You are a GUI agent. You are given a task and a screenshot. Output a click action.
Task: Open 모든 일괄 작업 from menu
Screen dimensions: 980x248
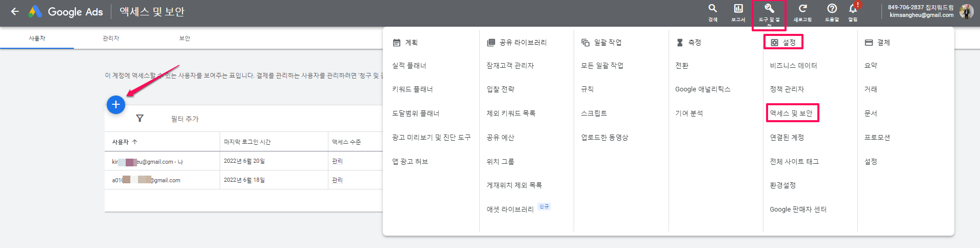coord(602,66)
